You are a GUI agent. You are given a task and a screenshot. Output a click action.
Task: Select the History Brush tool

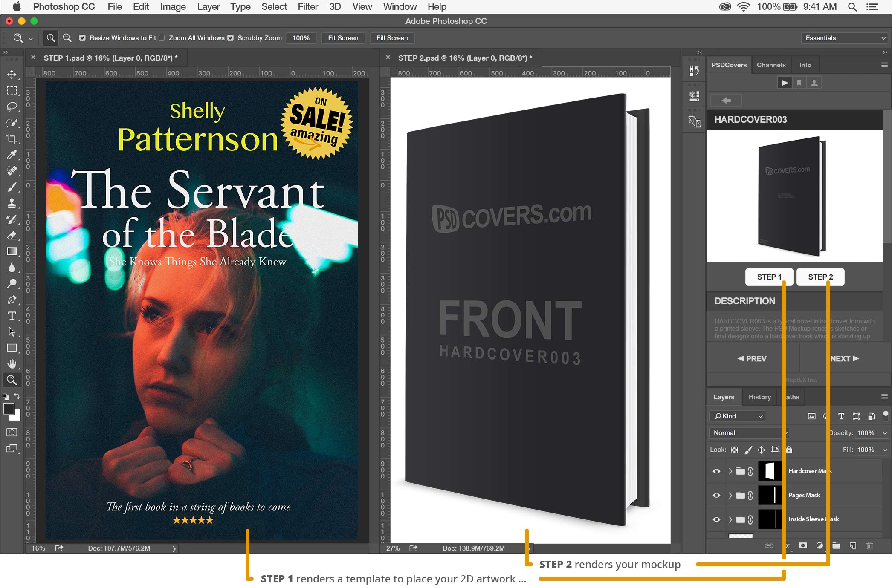(12, 219)
